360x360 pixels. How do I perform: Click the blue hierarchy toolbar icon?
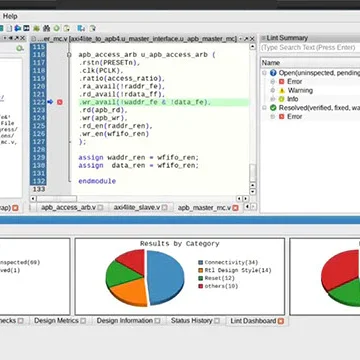point(81,28)
